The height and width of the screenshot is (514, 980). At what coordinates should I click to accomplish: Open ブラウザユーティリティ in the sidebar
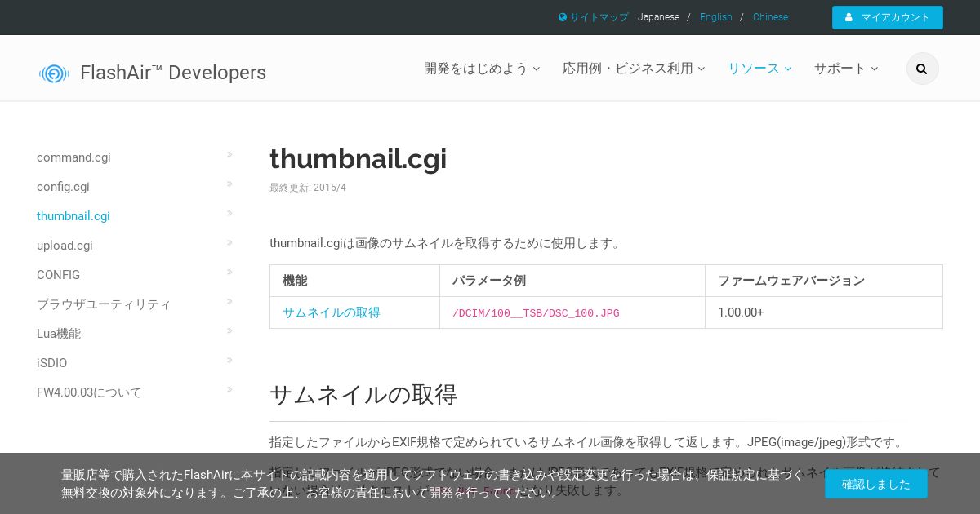(104, 304)
